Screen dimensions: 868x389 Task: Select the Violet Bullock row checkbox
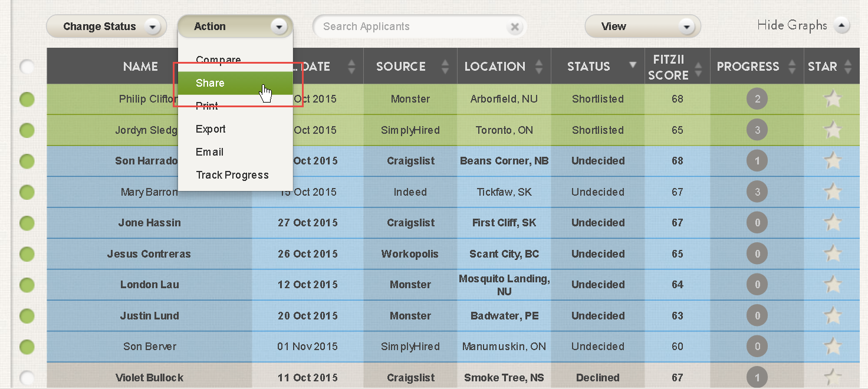27,378
